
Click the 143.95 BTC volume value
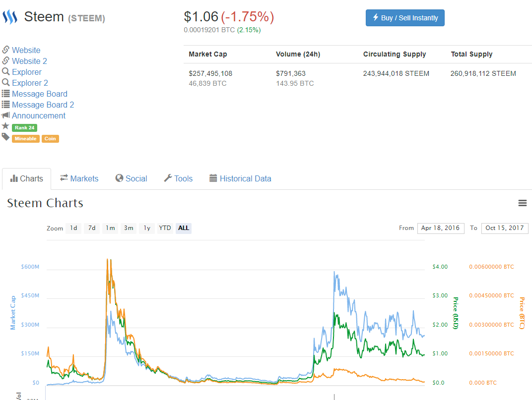pyautogui.click(x=295, y=83)
